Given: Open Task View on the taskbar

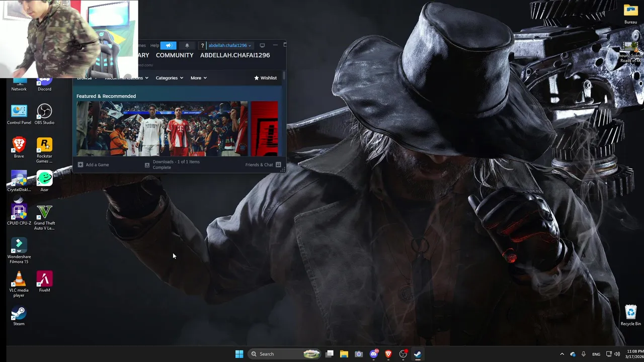Looking at the screenshot, I should click(x=330, y=354).
